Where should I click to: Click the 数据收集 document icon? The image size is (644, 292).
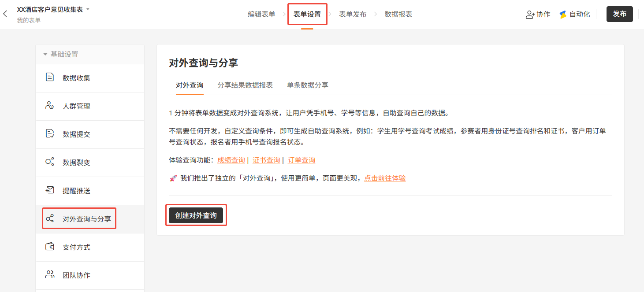coord(50,78)
